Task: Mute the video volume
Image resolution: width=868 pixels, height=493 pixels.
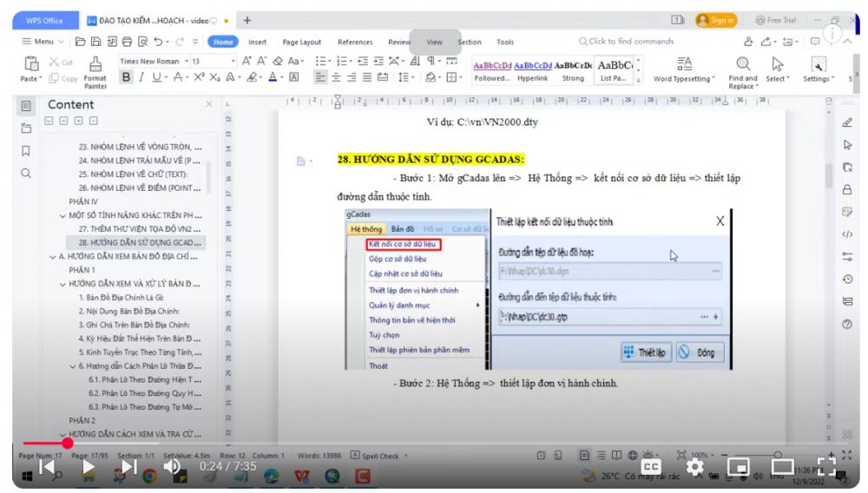Action: point(172,467)
